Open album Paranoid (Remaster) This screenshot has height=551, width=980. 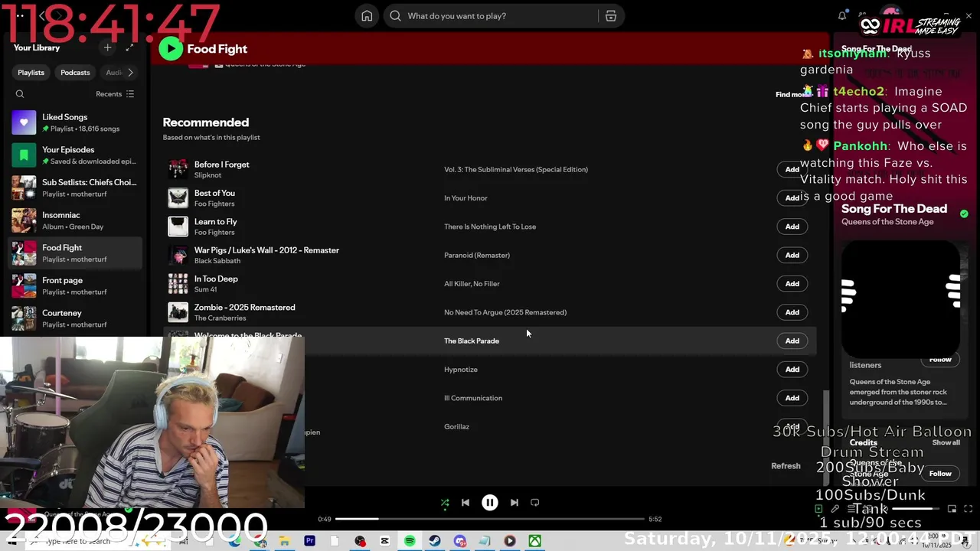click(477, 256)
